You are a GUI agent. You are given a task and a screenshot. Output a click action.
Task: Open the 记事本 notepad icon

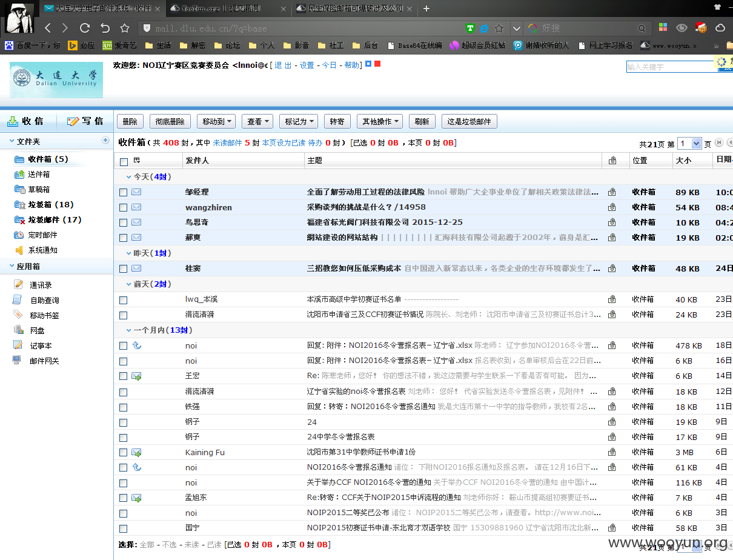pos(18,345)
